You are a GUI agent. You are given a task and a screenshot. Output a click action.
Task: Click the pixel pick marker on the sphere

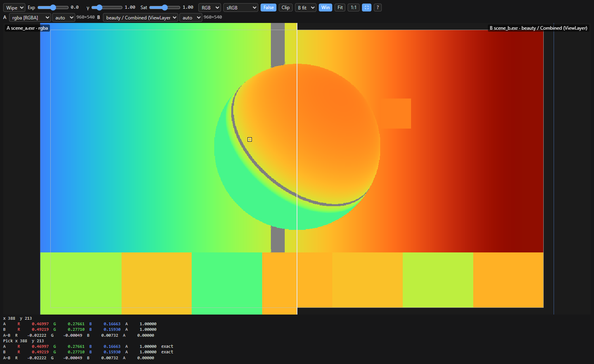tap(249, 139)
